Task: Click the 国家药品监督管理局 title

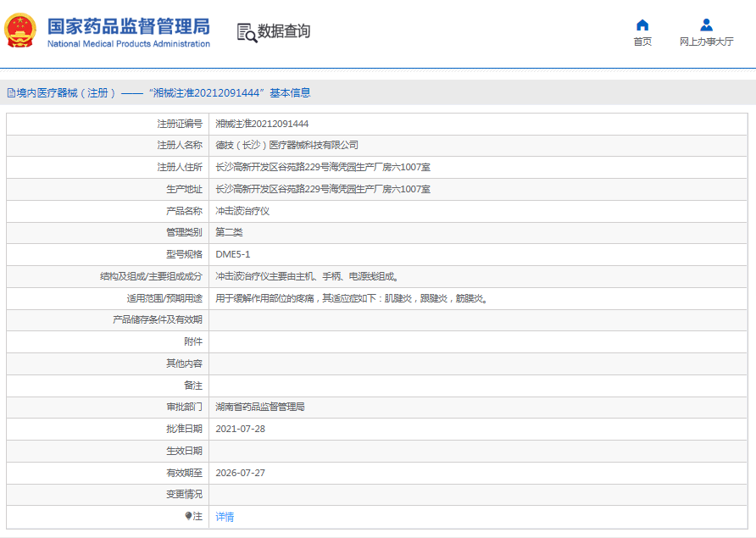Action: click(x=129, y=26)
